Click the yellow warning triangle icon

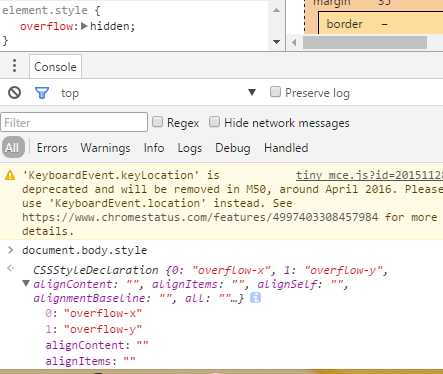(10, 175)
